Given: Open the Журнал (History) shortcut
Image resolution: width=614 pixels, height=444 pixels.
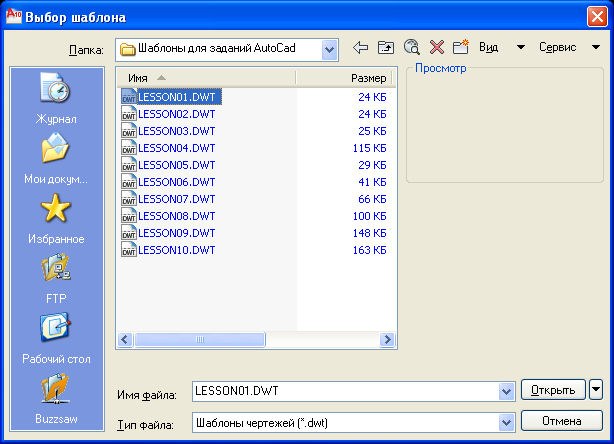Looking at the screenshot, I should (56, 98).
